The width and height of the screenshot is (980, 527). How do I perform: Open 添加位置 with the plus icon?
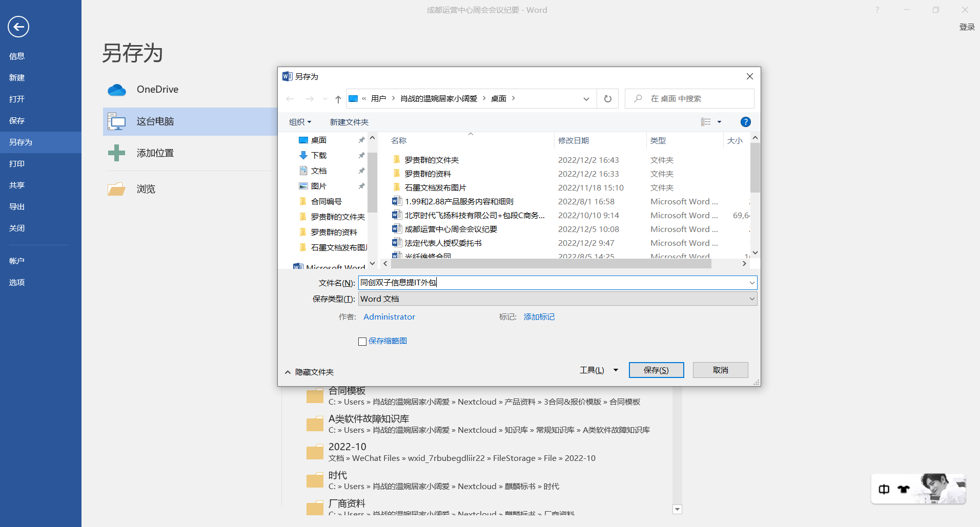coord(117,153)
